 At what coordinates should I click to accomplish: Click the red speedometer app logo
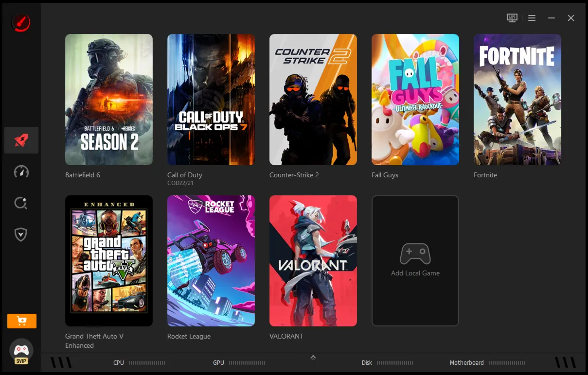pos(21,22)
